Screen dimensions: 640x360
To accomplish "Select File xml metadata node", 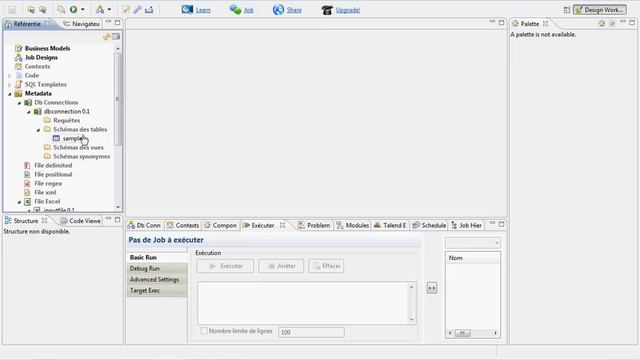I will point(45,192).
